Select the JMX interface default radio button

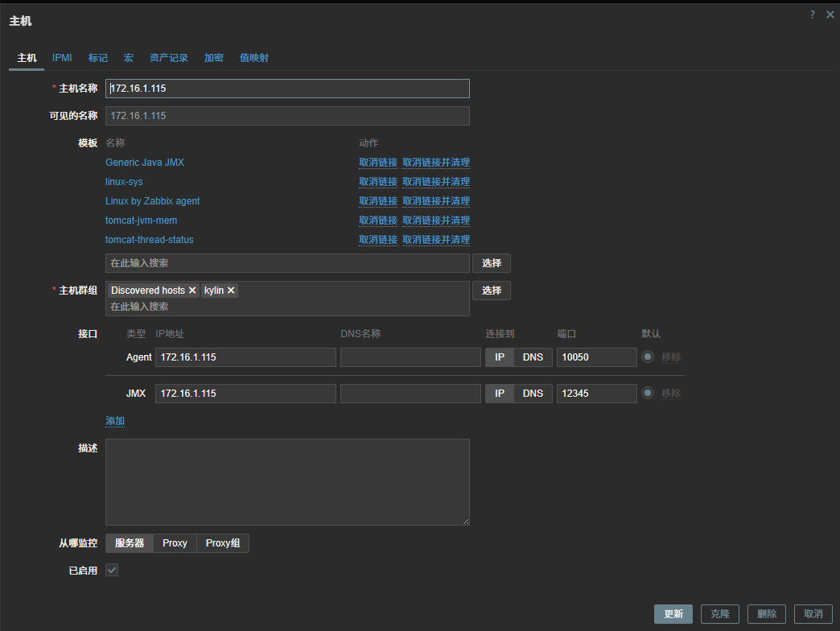(x=648, y=394)
